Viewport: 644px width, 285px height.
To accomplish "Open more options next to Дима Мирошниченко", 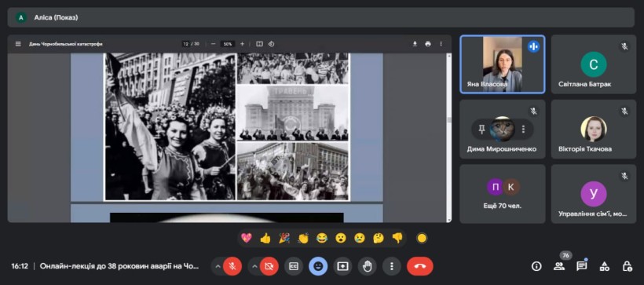I will (523, 130).
